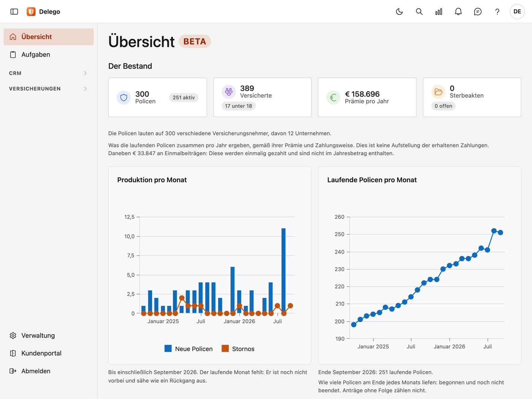Click the home icon beside Übersicht

click(13, 37)
